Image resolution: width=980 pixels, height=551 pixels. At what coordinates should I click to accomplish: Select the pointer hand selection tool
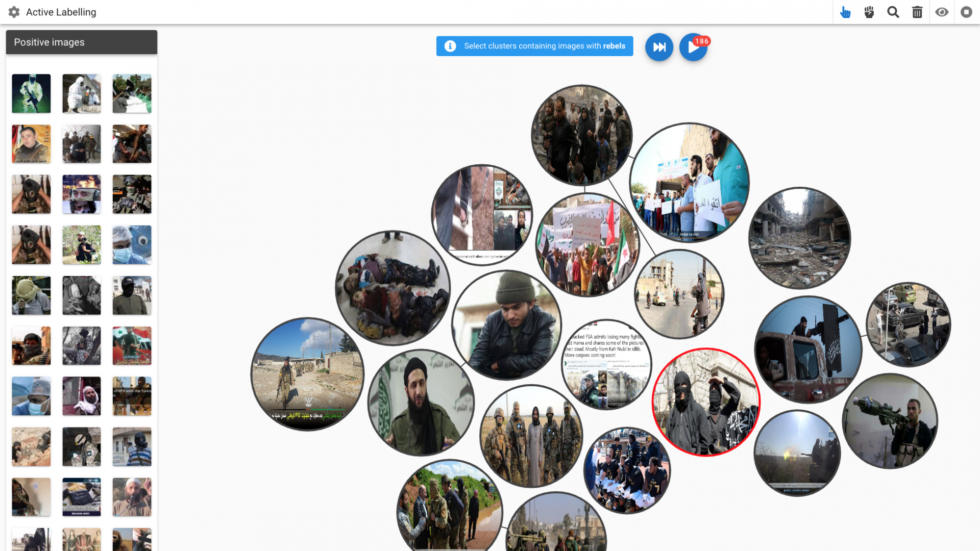(845, 12)
